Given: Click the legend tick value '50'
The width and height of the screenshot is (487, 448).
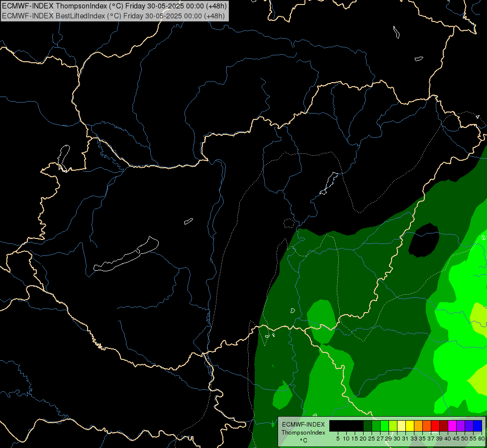Looking at the screenshot, I should click(x=464, y=439).
